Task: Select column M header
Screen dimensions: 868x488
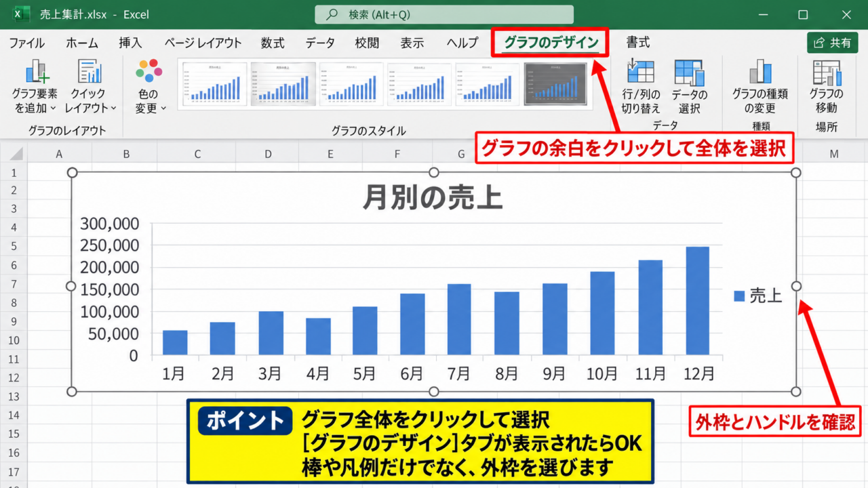Action: (x=834, y=155)
